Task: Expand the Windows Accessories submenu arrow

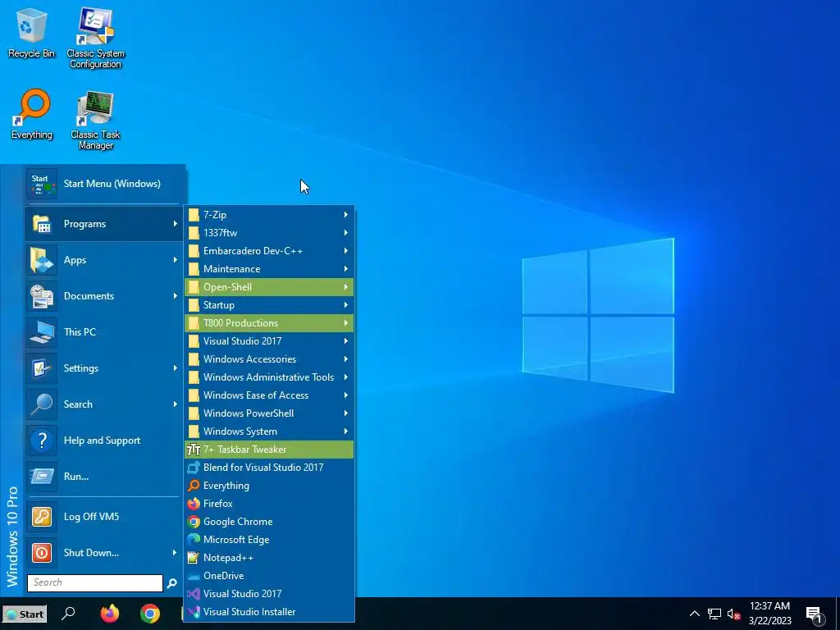Action: [346, 359]
